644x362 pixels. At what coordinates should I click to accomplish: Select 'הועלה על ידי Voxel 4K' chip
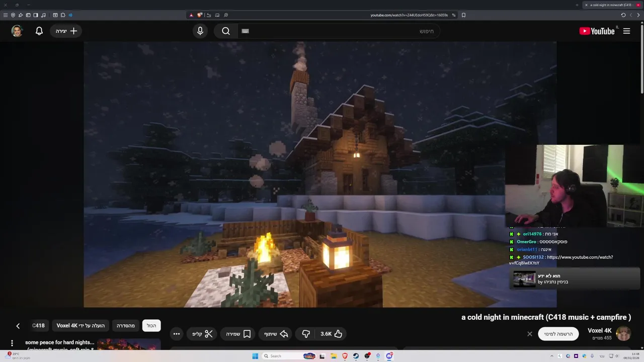click(x=80, y=326)
